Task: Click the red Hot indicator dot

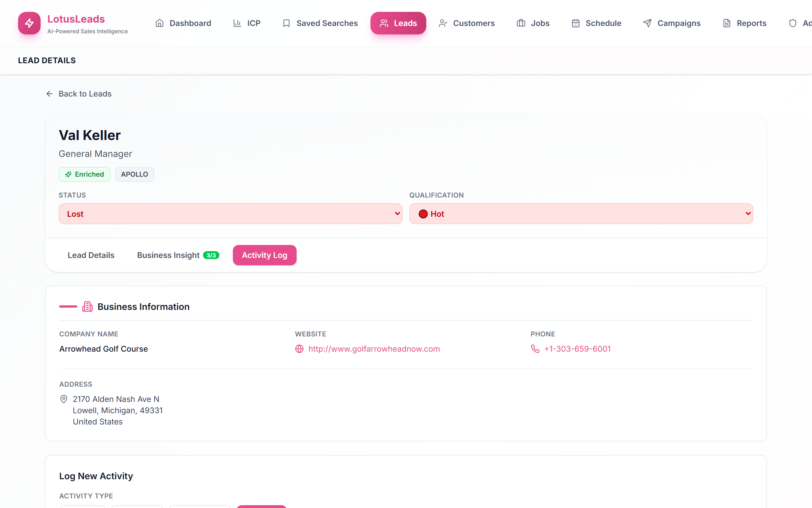Action: click(423, 214)
